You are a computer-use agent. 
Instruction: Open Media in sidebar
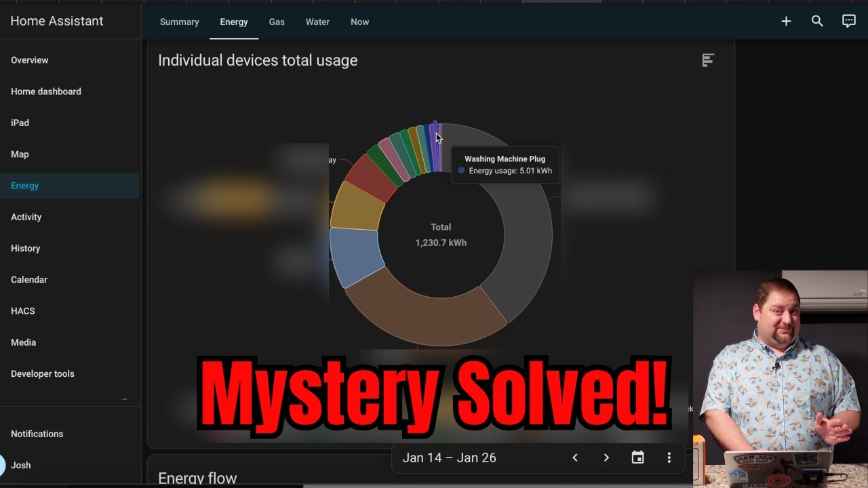(69, 342)
